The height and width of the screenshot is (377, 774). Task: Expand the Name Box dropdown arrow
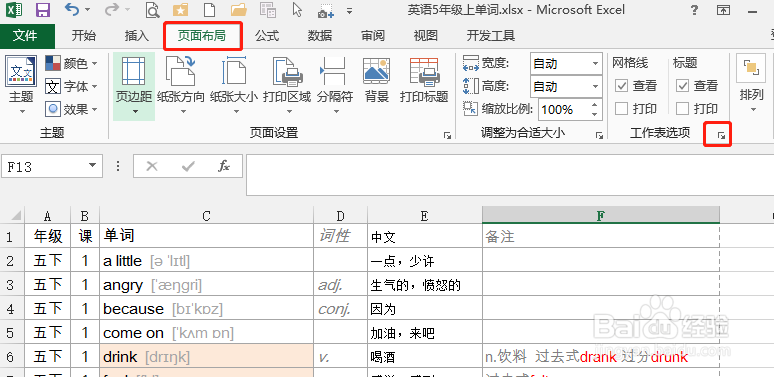92,166
